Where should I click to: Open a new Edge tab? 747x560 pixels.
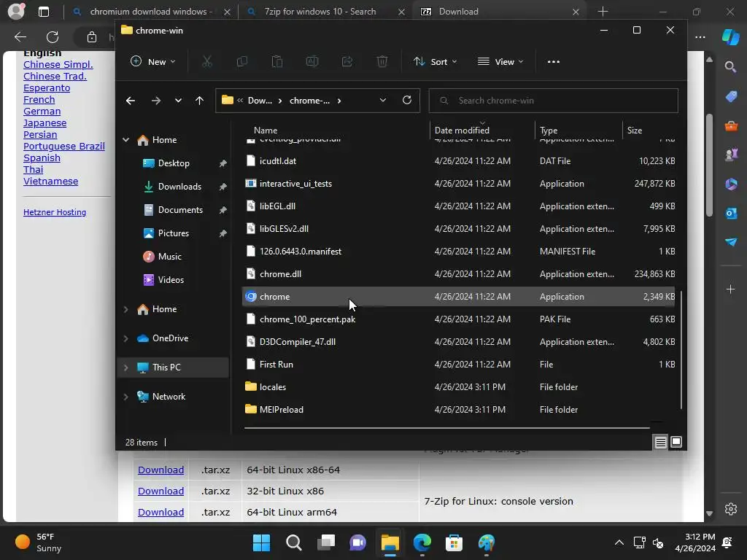click(603, 12)
